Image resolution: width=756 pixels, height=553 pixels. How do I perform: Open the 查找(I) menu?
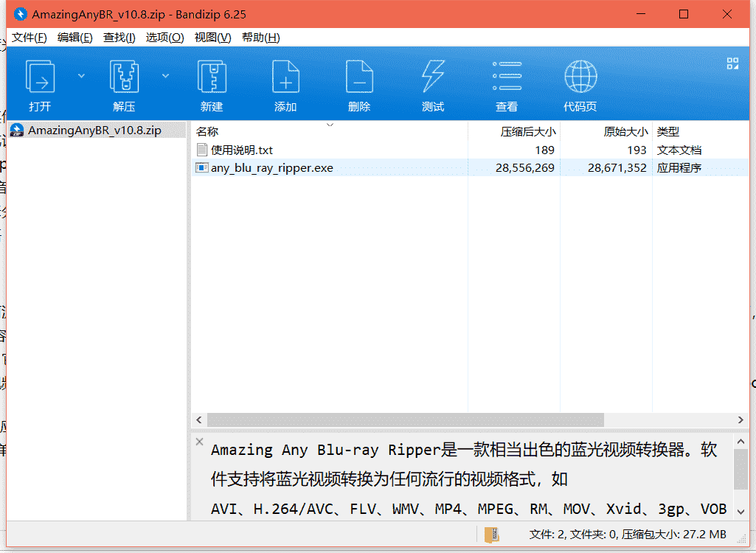[119, 38]
